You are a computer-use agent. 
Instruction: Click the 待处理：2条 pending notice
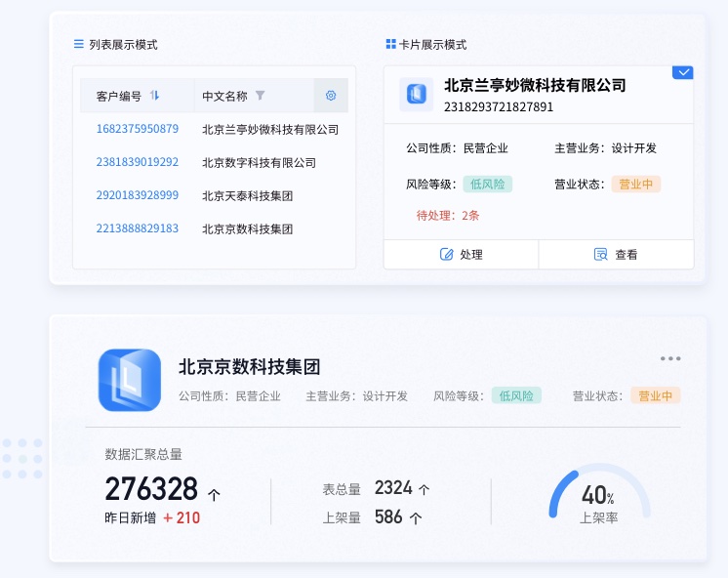click(448, 215)
